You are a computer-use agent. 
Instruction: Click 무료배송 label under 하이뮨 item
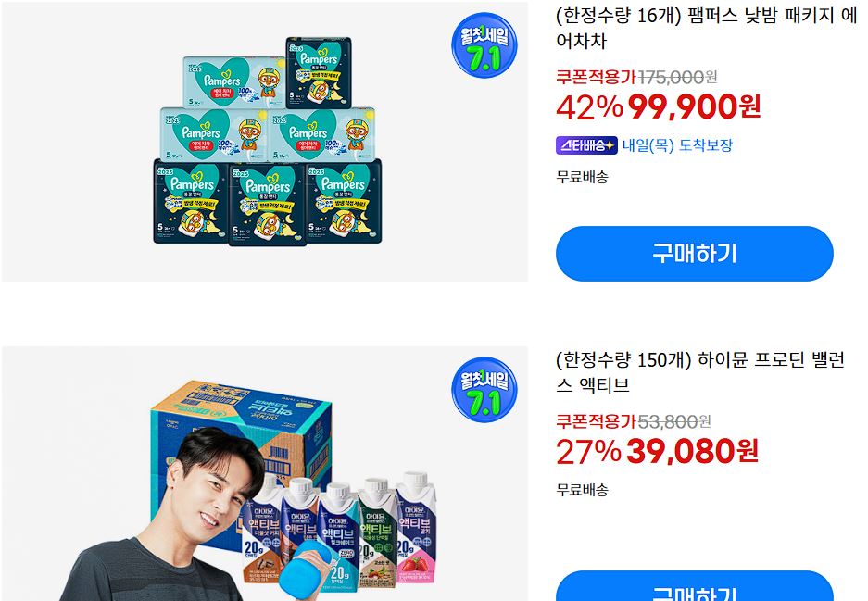582,490
